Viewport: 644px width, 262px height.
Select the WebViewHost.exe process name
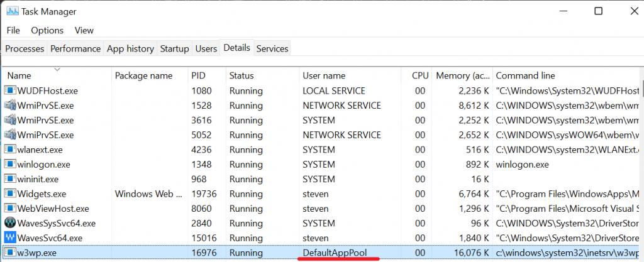click(53, 209)
